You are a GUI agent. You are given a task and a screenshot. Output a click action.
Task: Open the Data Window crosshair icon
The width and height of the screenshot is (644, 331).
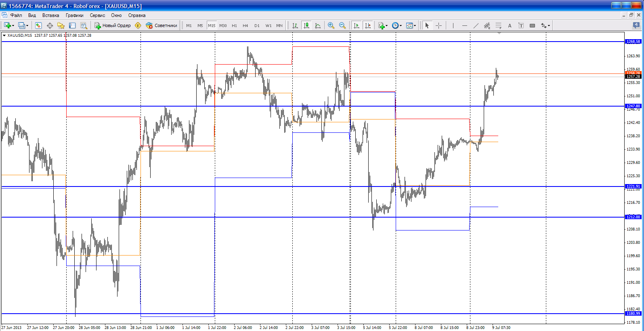(x=50, y=25)
